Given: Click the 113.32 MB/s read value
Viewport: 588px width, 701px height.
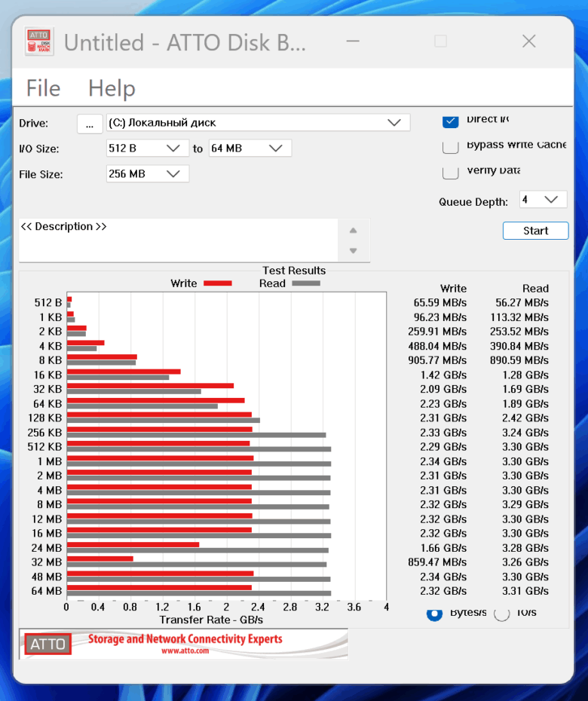Looking at the screenshot, I should (x=519, y=317).
